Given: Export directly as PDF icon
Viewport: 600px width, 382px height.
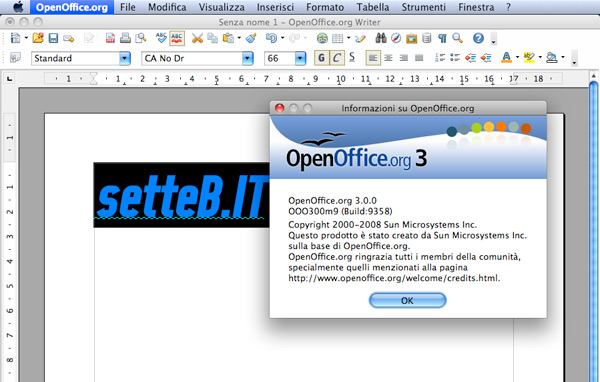Looking at the screenshot, I should 110,38.
